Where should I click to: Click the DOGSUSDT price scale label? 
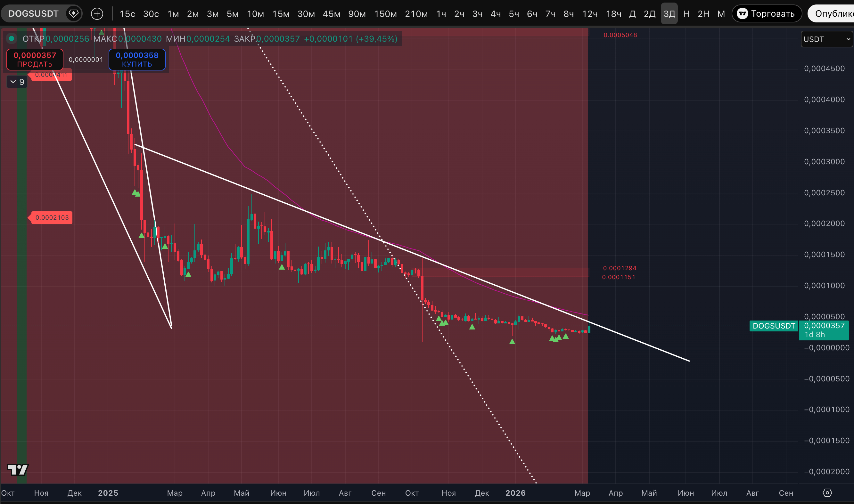coord(774,326)
